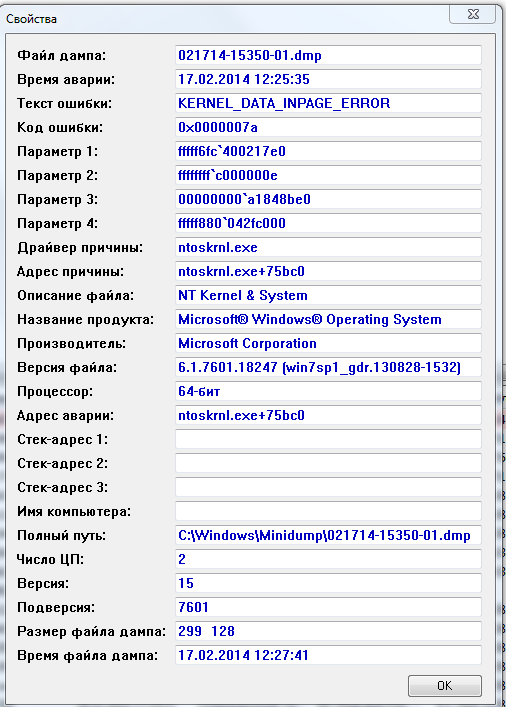
Task: Click the Время аварии field 17.02.2014 12:25:35
Action: point(328,79)
